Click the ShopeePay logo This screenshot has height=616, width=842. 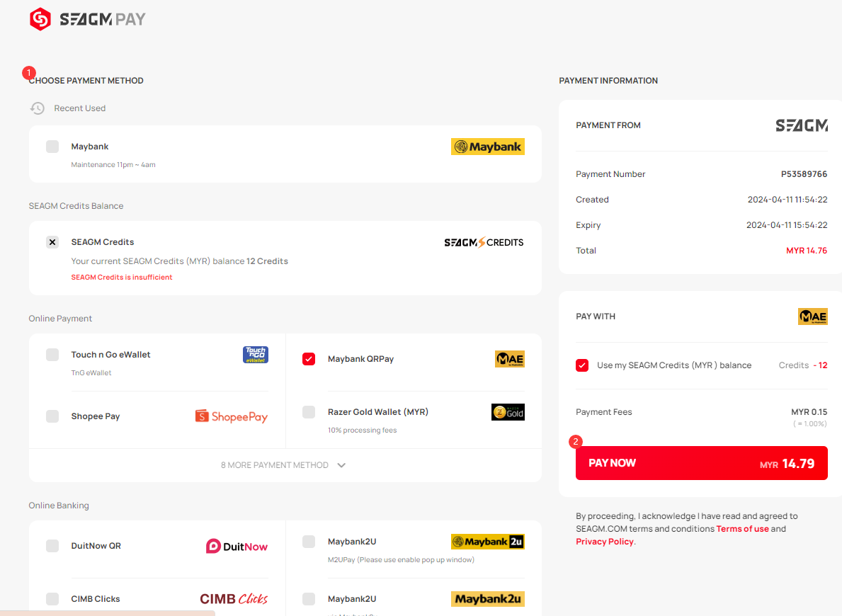(x=232, y=416)
